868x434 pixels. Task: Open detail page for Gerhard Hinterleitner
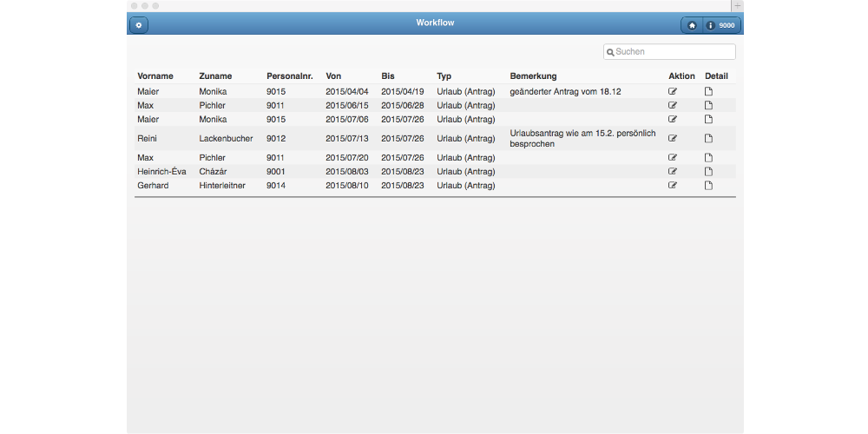(x=708, y=185)
